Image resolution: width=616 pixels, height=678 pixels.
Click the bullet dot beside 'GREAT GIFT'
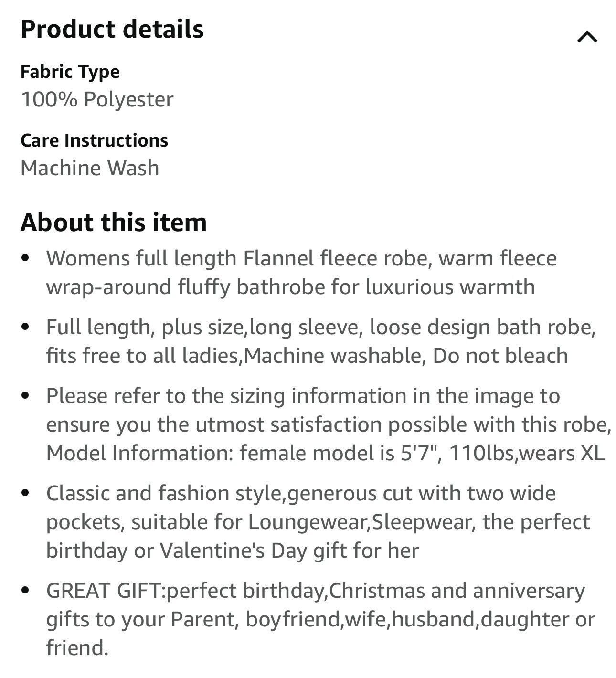(26, 591)
